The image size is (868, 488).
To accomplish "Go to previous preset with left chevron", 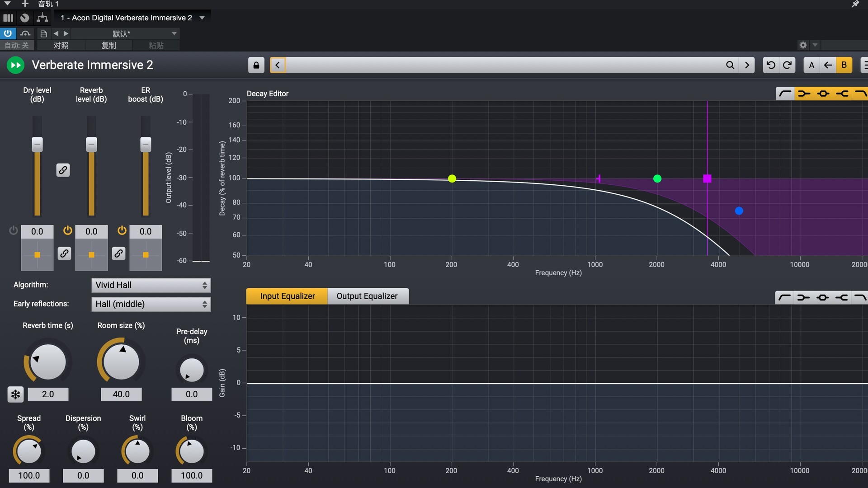I will pyautogui.click(x=278, y=65).
